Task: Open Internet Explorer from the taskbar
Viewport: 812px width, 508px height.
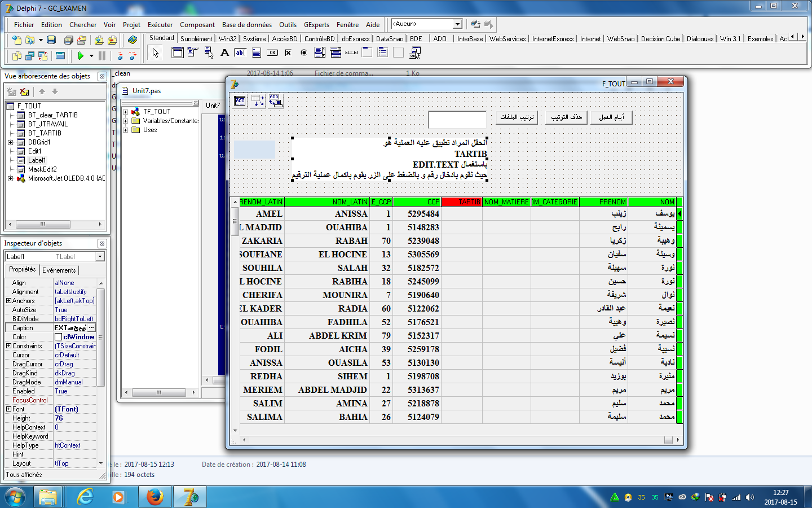Action: 85,497
